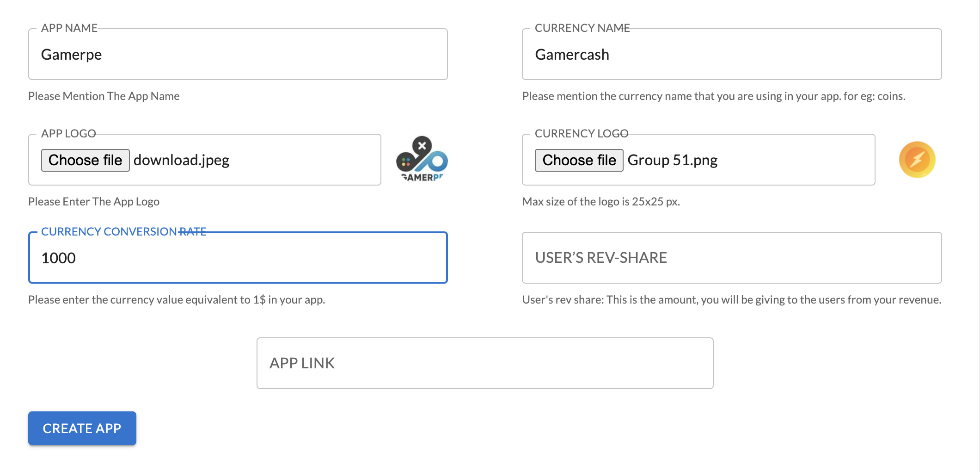This screenshot has width=980, height=472.
Task: Click into the Currency Conversion Rate field
Action: click(x=238, y=258)
